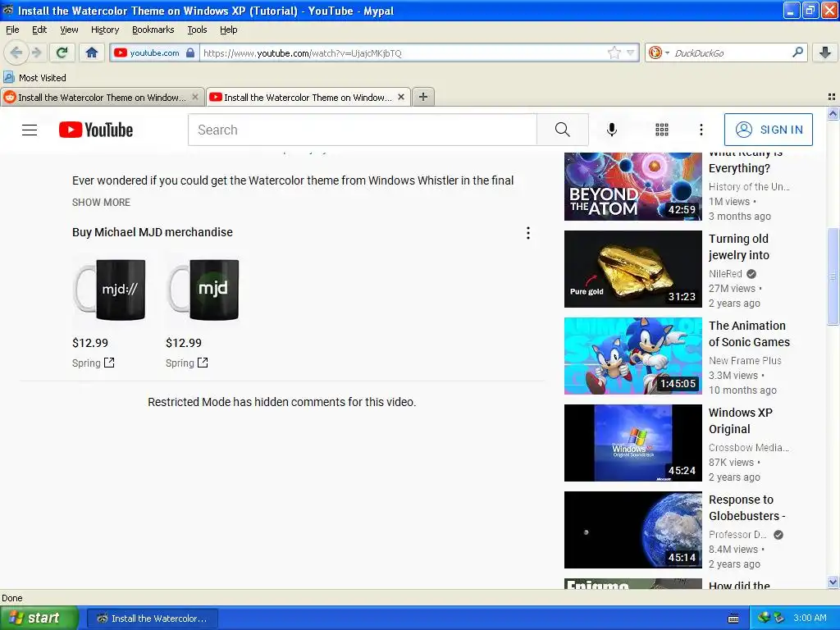Screen dimensions: 840x630
Task: Open the Help menu
Action: pos(228,30)
